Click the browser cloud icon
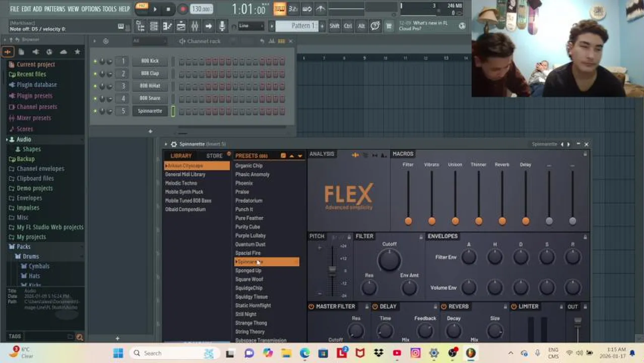644x363 pixels. coord(63,51)
